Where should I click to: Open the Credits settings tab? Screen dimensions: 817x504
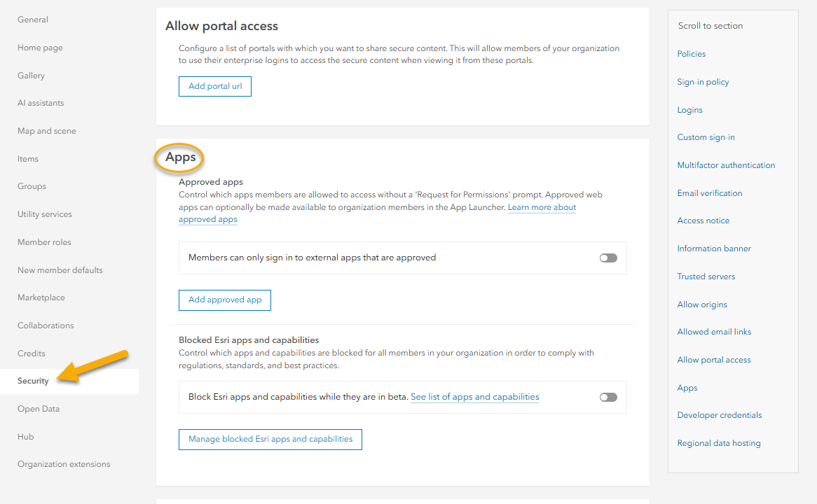click(32, 353)
